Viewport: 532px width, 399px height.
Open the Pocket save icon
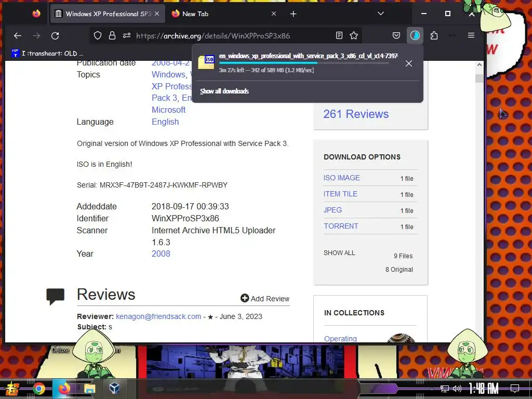(396, 35)
